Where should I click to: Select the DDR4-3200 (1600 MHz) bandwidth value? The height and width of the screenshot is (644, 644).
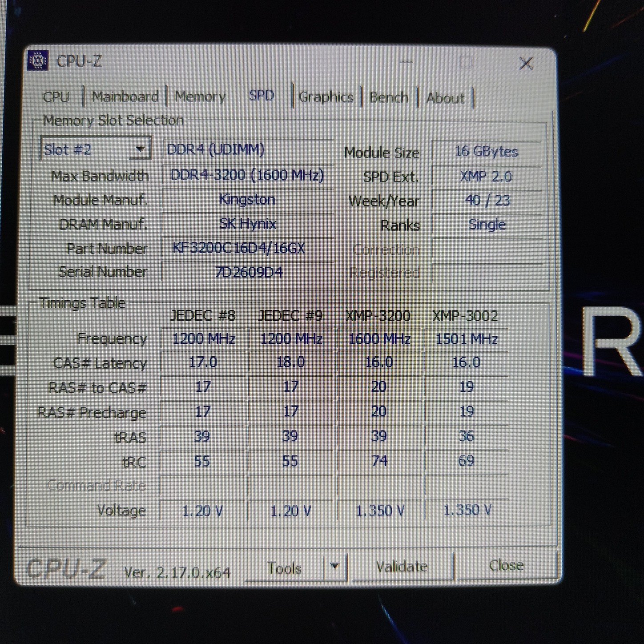(248, 175)
